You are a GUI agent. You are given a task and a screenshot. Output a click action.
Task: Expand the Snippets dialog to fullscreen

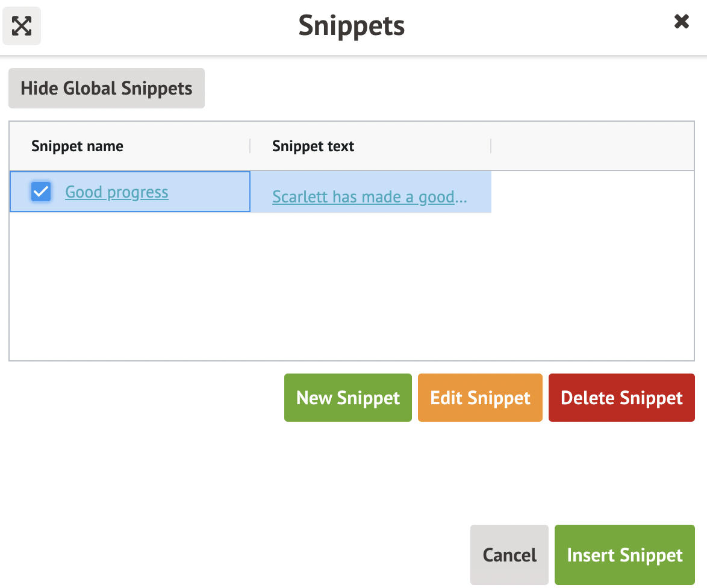[22, 26]
